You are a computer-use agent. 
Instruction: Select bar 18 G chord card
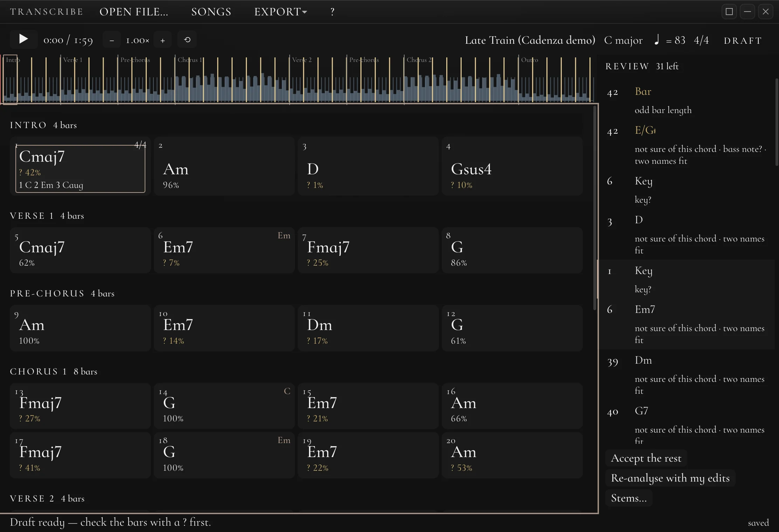(224, 455)
